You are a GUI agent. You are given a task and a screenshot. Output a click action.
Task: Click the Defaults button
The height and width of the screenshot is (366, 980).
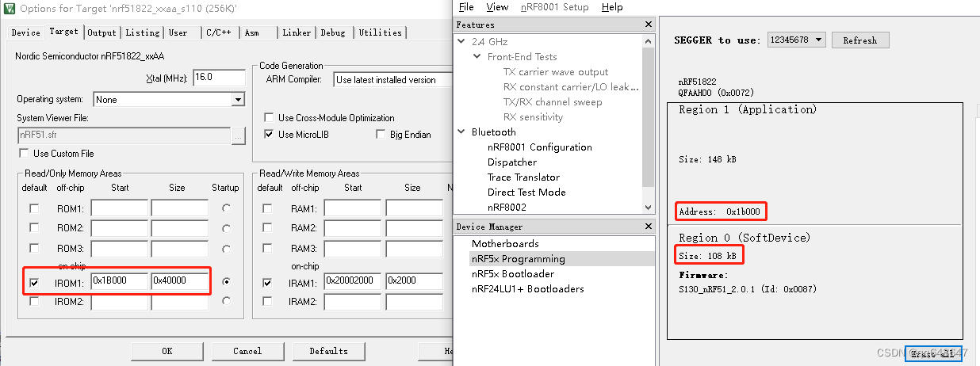tap(328, 351)
